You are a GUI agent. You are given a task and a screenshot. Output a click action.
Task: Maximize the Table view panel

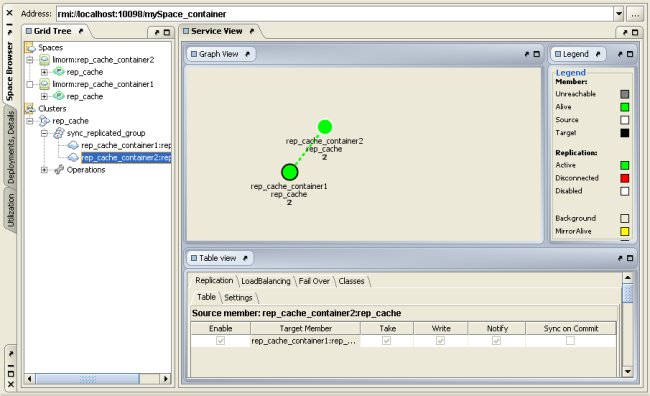point(630,258)
